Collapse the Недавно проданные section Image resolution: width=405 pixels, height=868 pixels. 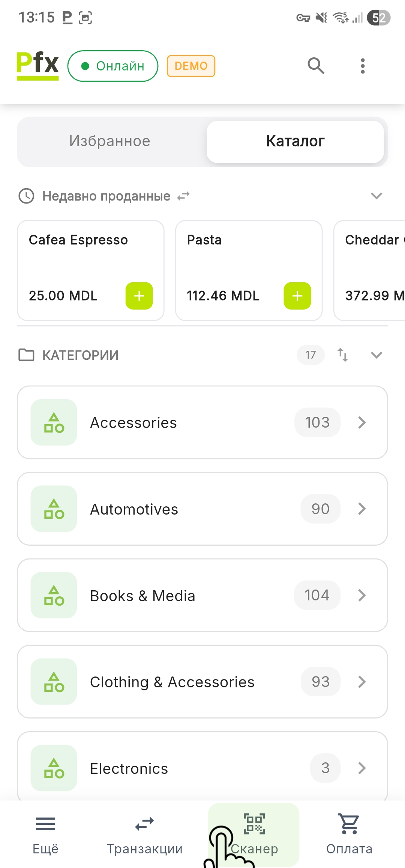[376, 196]
